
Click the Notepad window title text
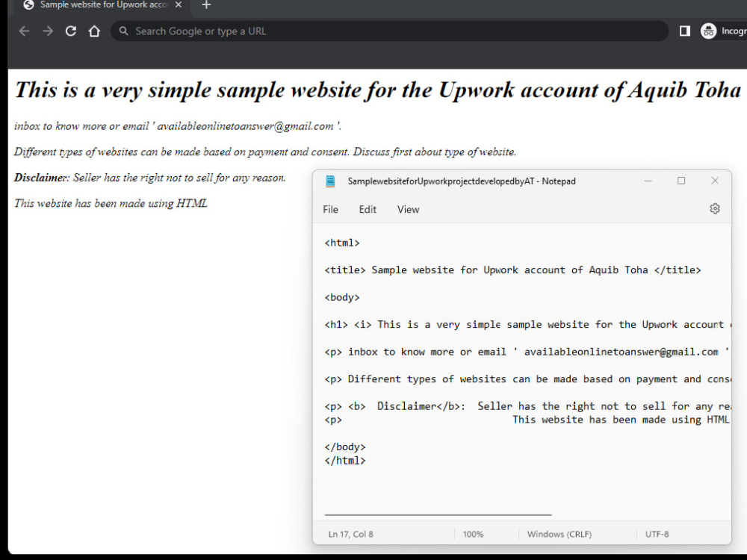click(462, 181)
